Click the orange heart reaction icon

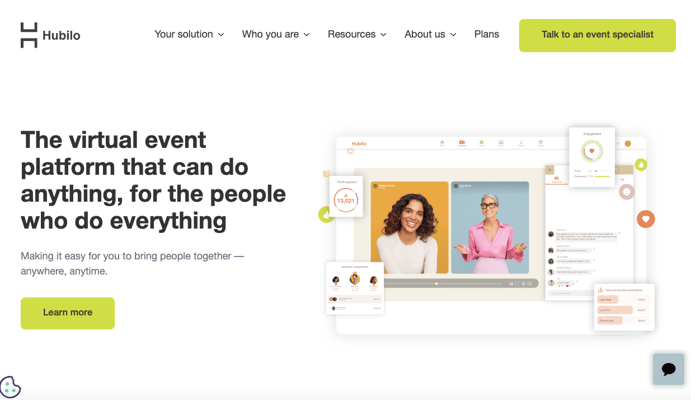646,219
